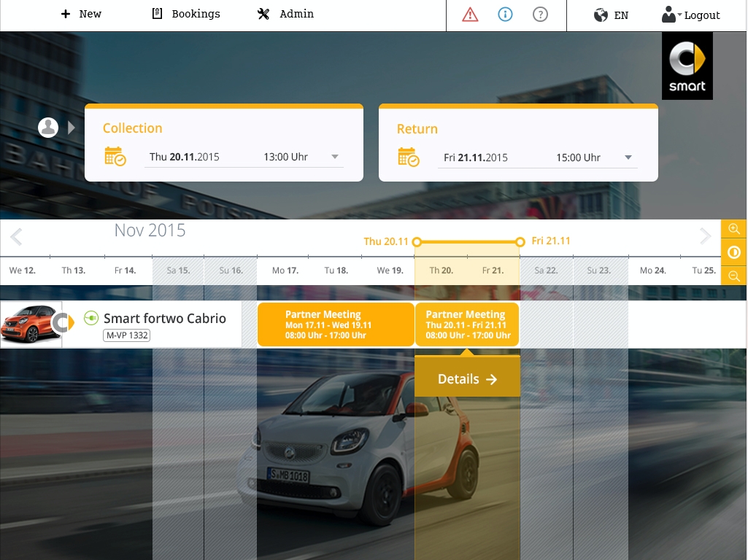Click the green electric plug icon
The height and width of the screenshot is (560, 748).
[91, 318]
